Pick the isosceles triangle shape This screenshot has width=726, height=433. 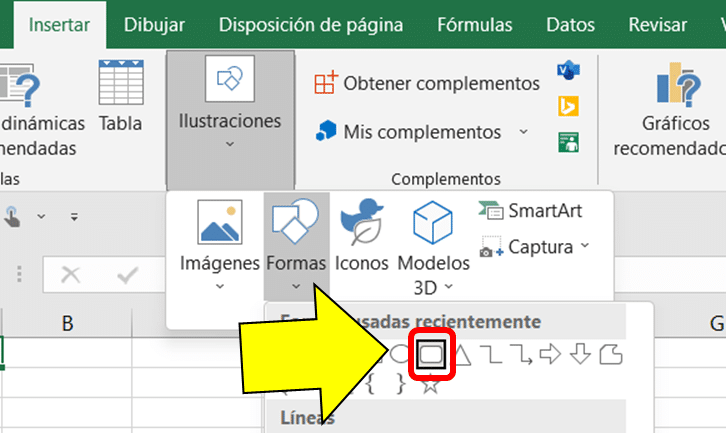pyautogui.click(x=462, y=353)
